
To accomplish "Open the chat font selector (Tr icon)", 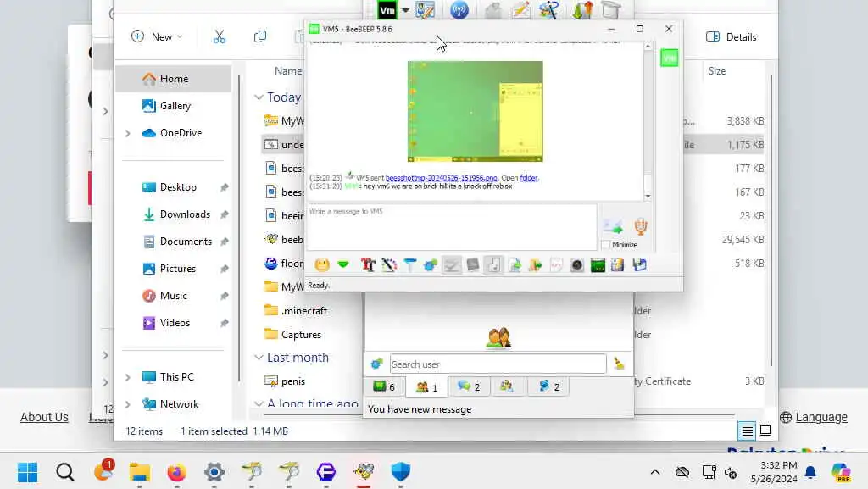I will click(368, 265).
